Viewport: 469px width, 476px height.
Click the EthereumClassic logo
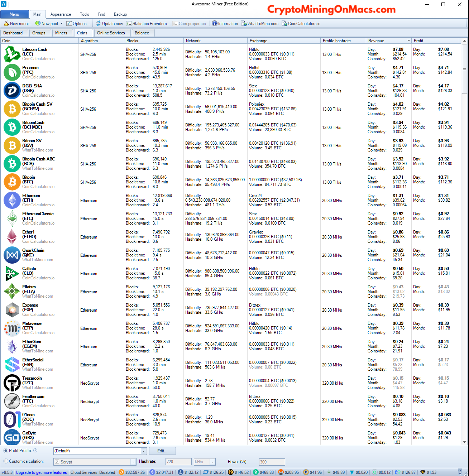pyautogui.click(x=12, y=218)
